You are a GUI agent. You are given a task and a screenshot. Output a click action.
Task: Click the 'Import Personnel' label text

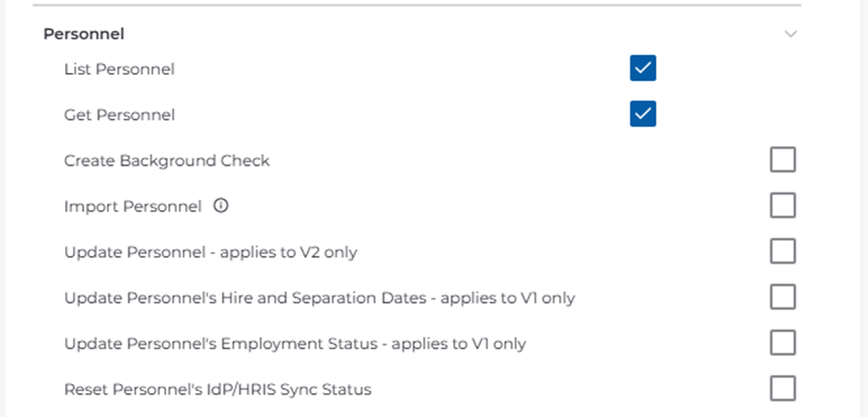point(133,207)
